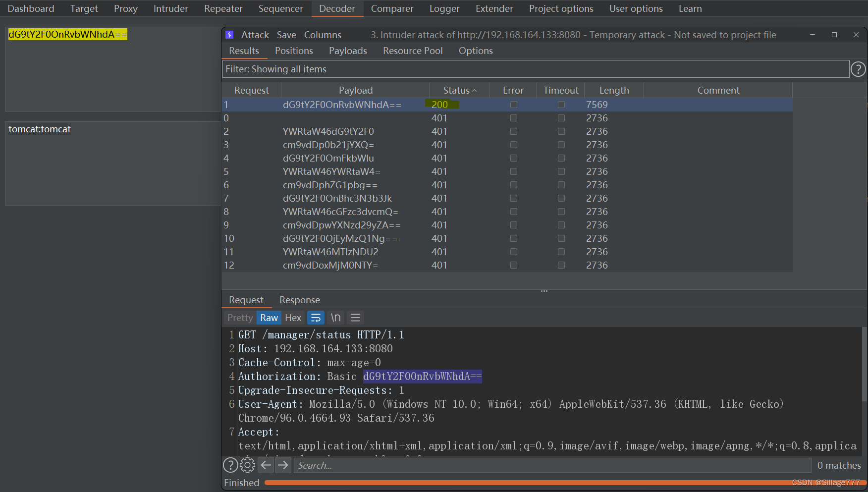Close the Intruder attack window

click(x=856, y=35)
